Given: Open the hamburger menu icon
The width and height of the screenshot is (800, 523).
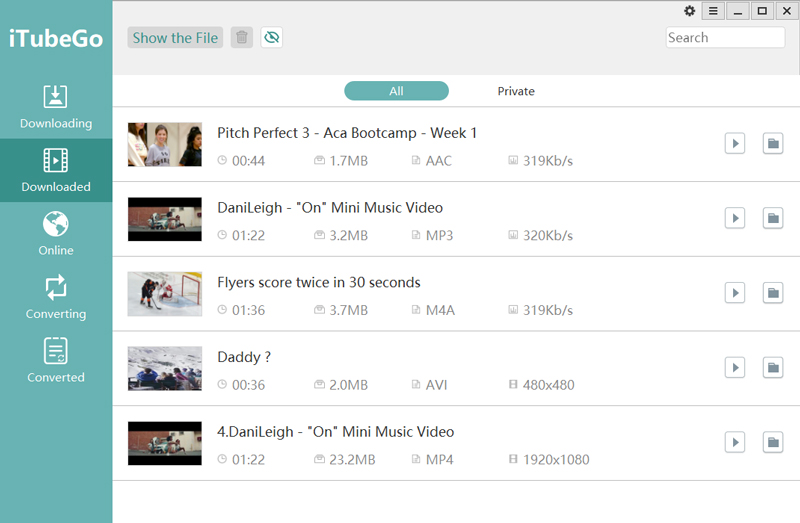Looking at the screenshot, I should 713,11.
